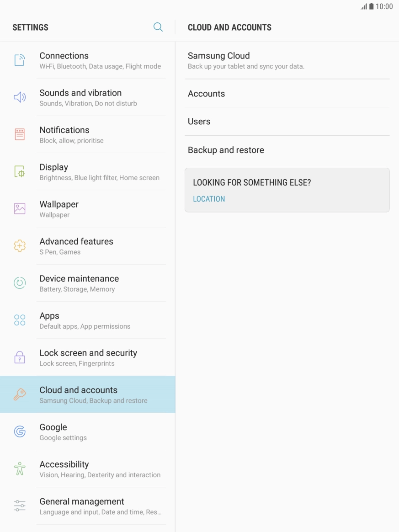Tap the Connections icon
Image resolution: width=399 pixels, height=532 pixels.
20,60
